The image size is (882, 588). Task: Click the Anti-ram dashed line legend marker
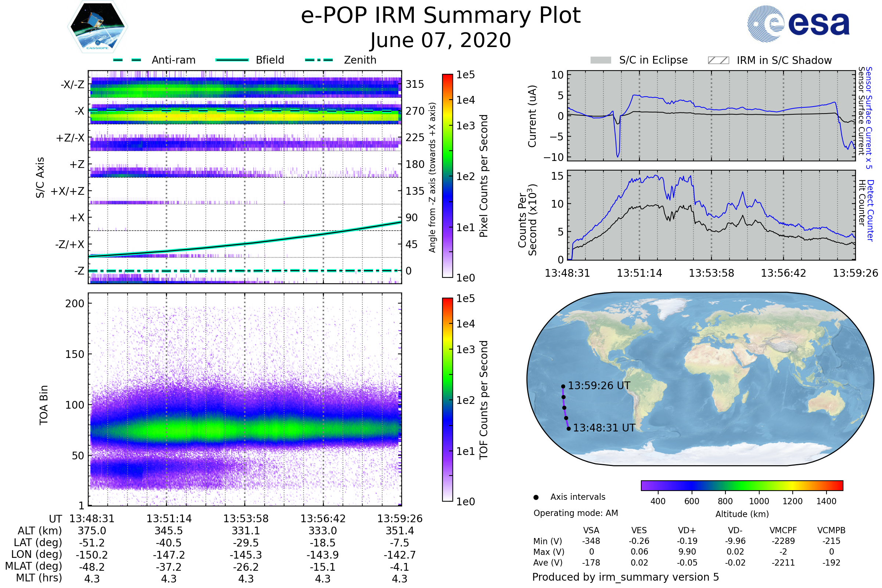(x=127, y=60)
